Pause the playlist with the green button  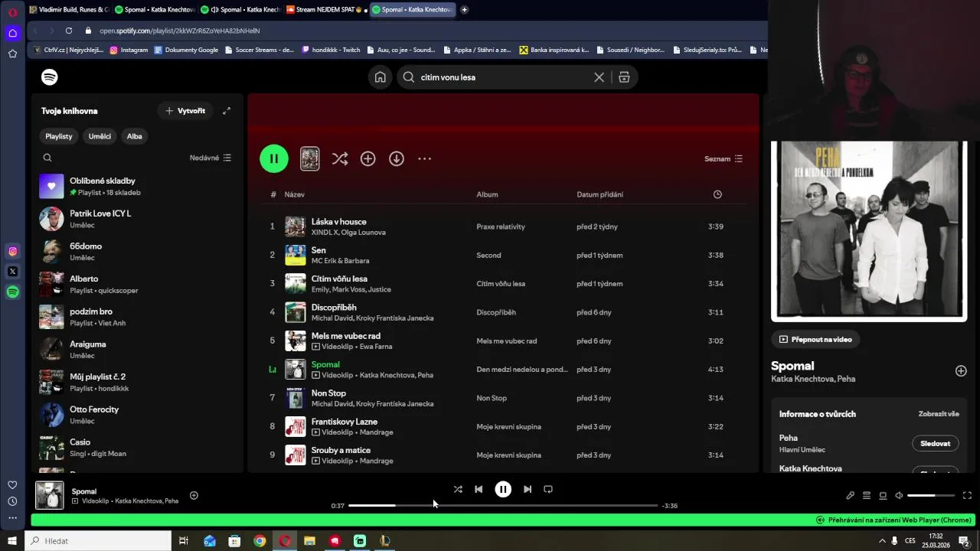pyautogui.click(x=274, y=158)
